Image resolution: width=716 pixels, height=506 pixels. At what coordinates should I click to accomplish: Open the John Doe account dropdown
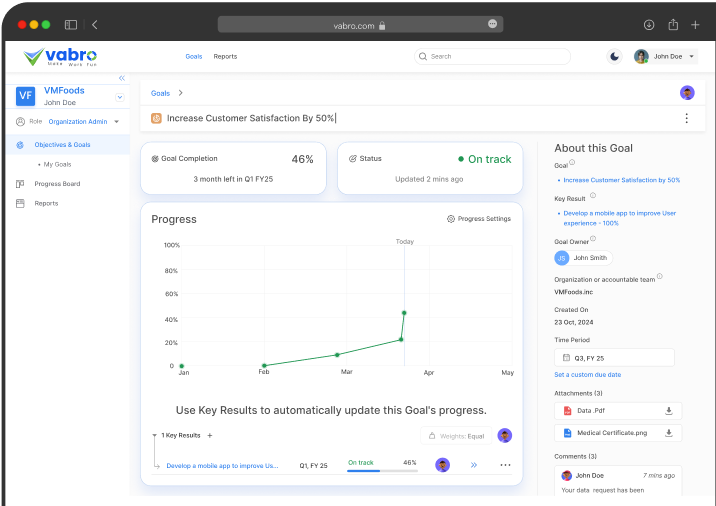[x=692, y=56]
